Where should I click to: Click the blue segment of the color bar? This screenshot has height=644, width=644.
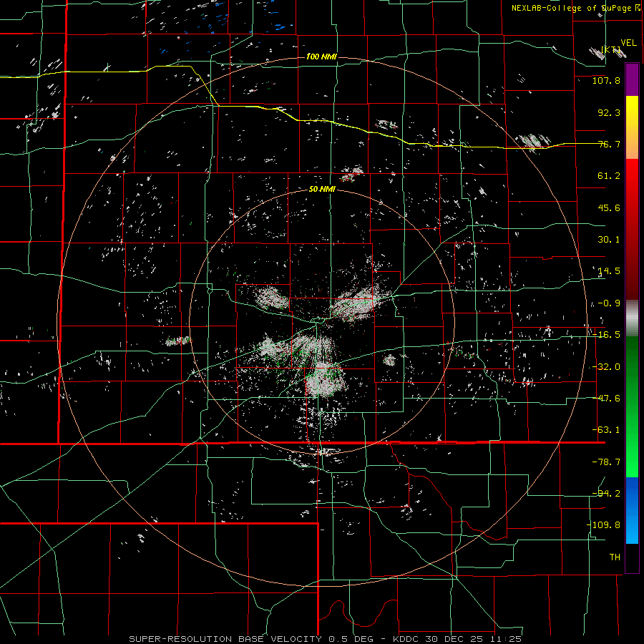pos(632,510)
